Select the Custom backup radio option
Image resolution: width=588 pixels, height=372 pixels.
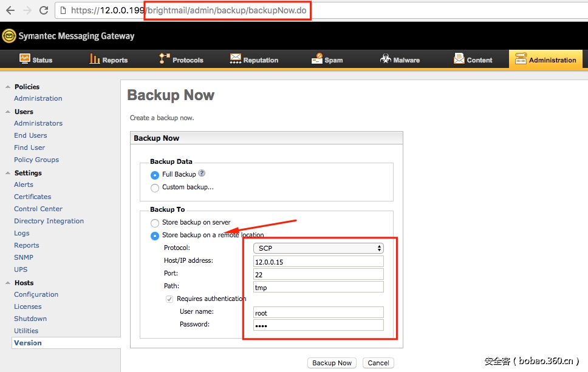pos(155,188)
